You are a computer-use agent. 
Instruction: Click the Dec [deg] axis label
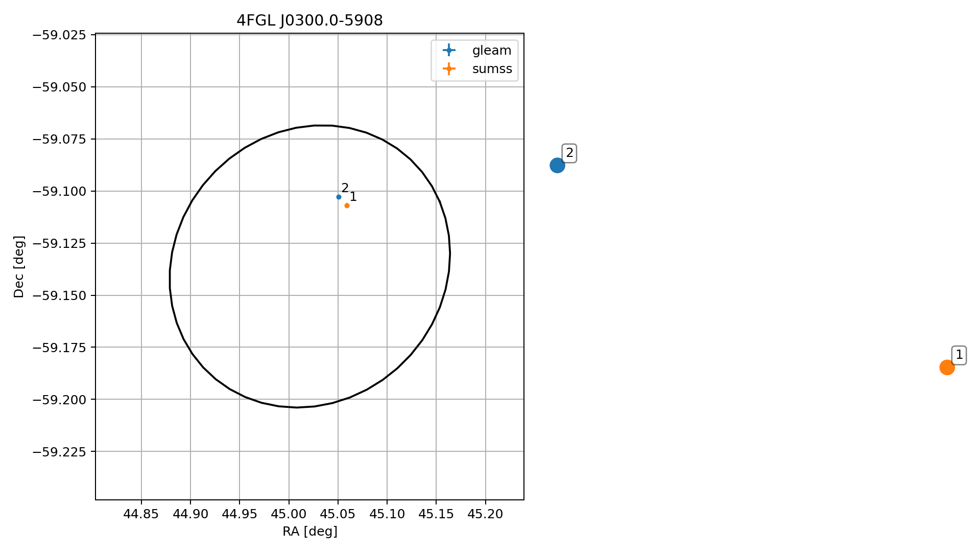(19, 267)
